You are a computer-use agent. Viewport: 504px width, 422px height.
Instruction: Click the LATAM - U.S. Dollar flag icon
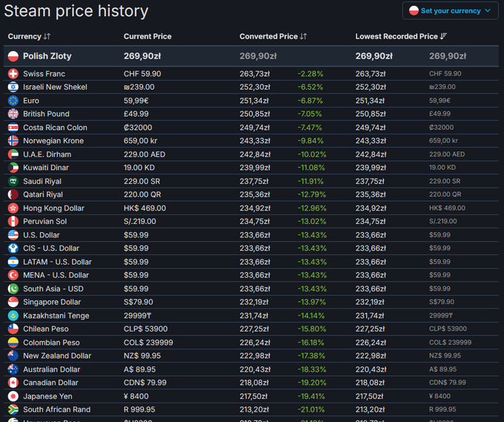(13, 262)
